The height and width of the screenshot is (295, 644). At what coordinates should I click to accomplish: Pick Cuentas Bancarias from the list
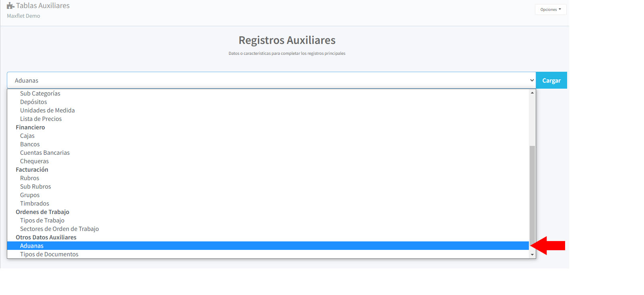click(x=45, y=153)
